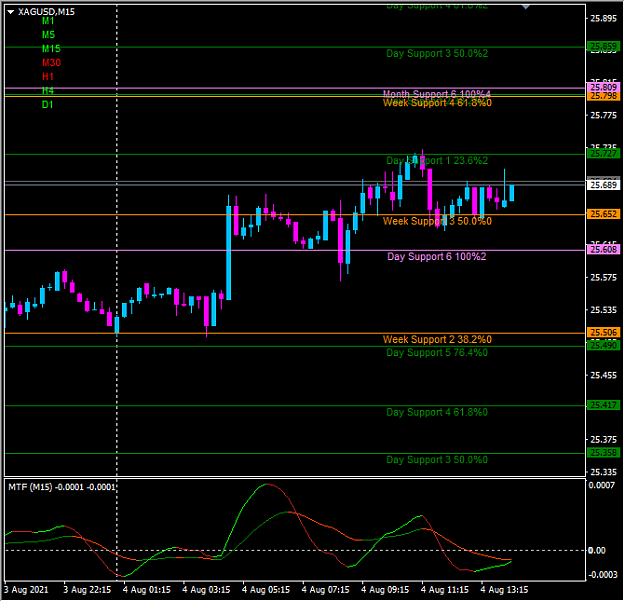Click the 25.417 green price tag

[x=603, y=405]
